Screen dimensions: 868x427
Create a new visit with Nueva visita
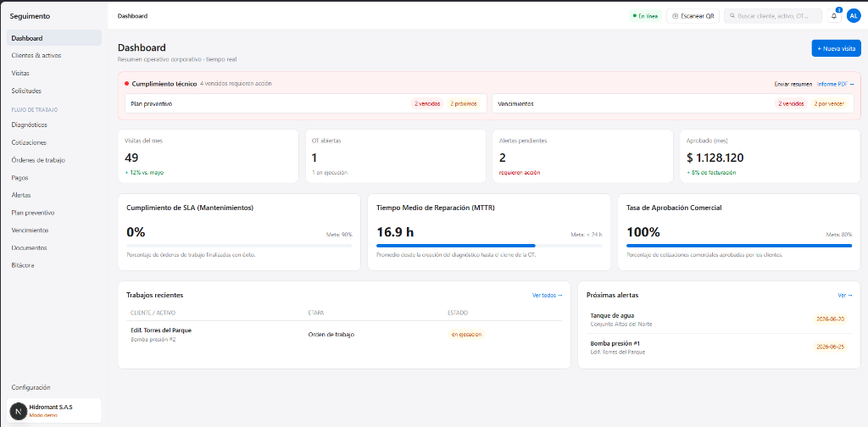point(836,48)
